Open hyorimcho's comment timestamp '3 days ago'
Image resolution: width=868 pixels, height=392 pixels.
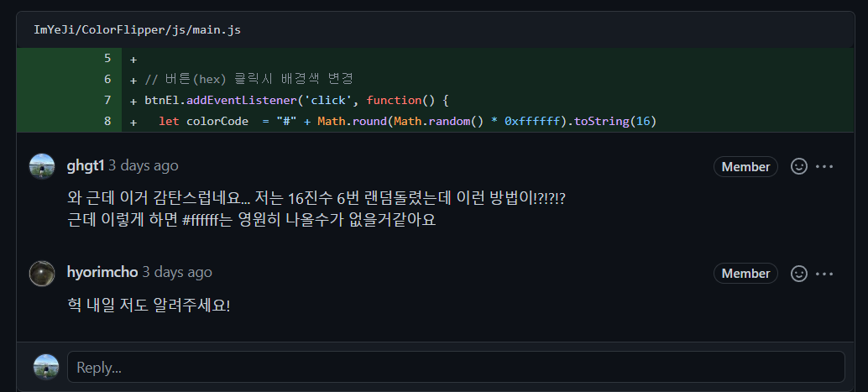tap(177, 273)
